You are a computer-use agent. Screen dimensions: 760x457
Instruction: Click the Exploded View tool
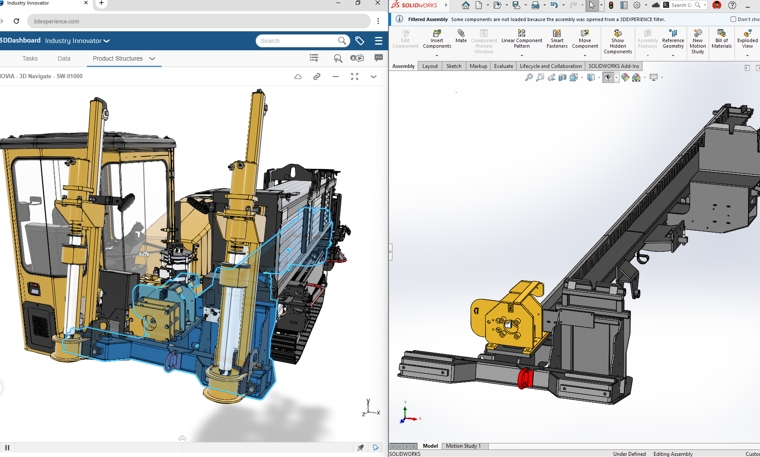point(747,39)
